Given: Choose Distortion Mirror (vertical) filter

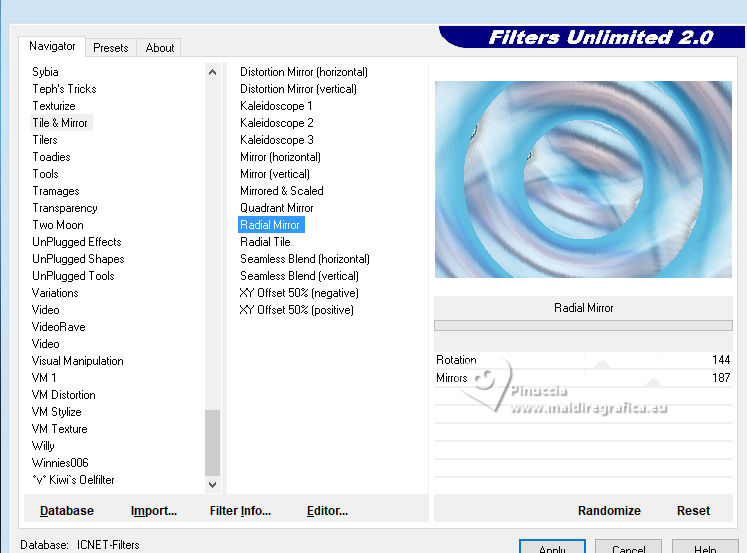Looking at the screenshot, I should [298, 89].
